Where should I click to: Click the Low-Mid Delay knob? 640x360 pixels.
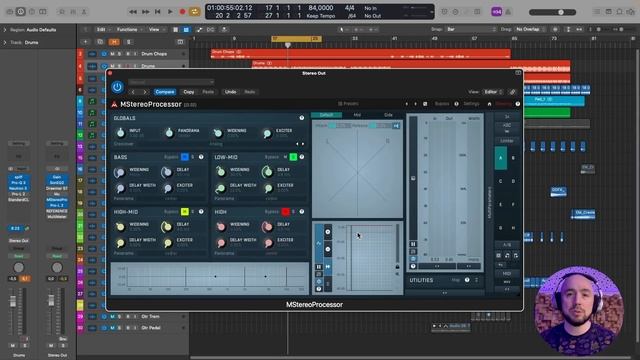coord(267,172)
